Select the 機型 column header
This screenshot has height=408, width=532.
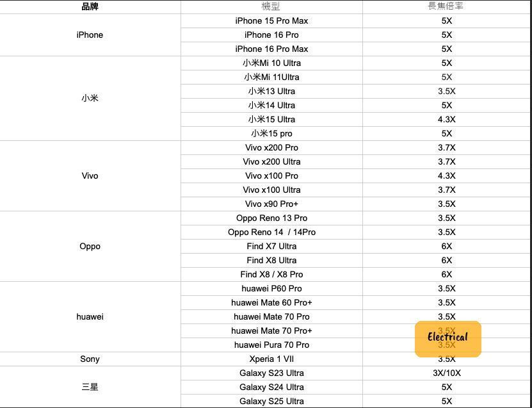tap(271, 6)
